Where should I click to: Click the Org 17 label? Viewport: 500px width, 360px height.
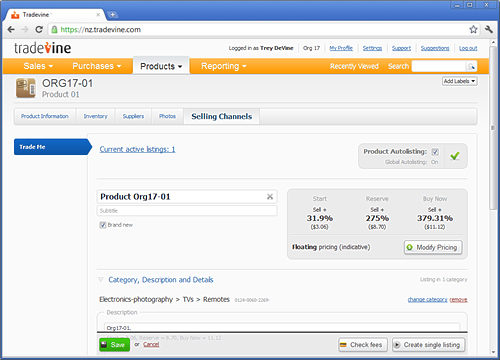click(311, 48)
